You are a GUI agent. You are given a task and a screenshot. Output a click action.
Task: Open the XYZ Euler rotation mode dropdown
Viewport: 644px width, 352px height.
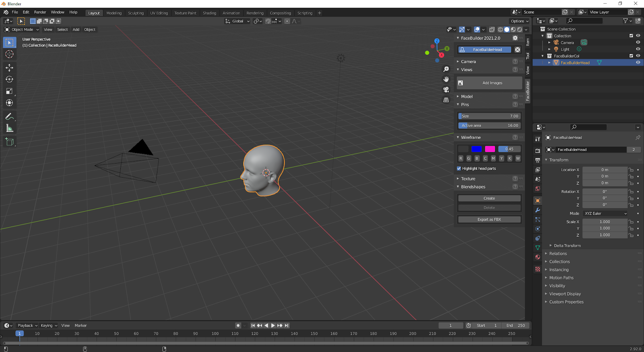[x=605, y=213]
